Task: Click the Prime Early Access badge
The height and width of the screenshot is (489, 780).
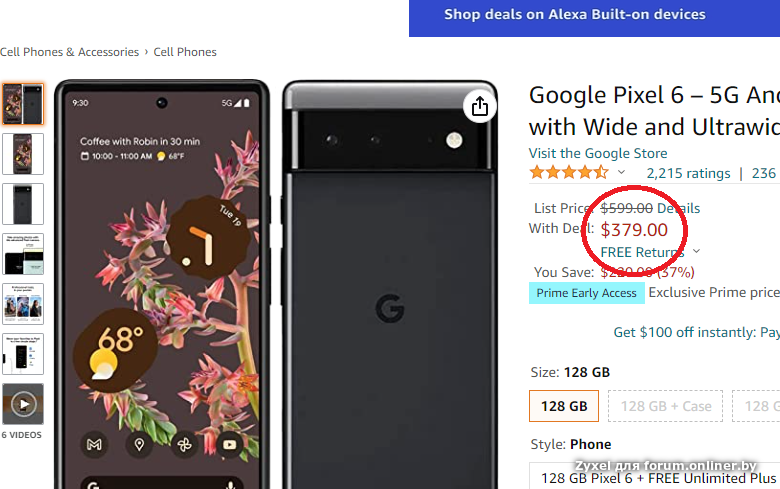Action: click(x=586, y=293)
